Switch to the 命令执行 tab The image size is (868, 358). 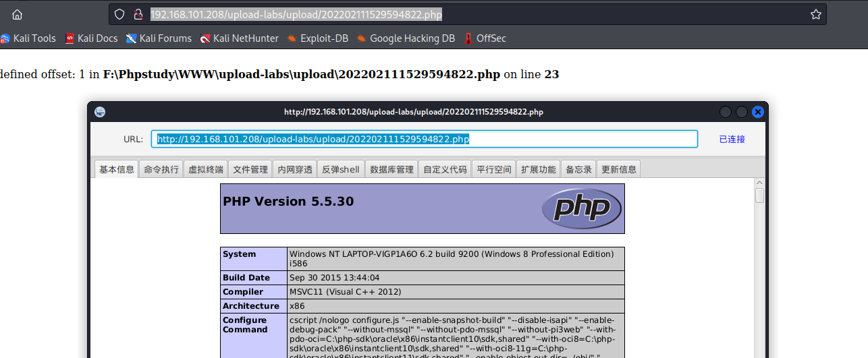161,169
